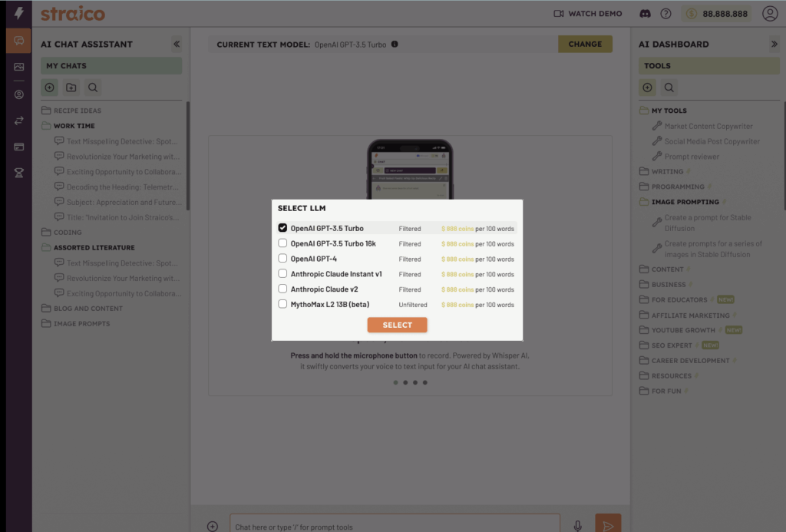The image size is (786, 532).
Task: Collapse the MY TOOLS folder
Action: [663, 111]
